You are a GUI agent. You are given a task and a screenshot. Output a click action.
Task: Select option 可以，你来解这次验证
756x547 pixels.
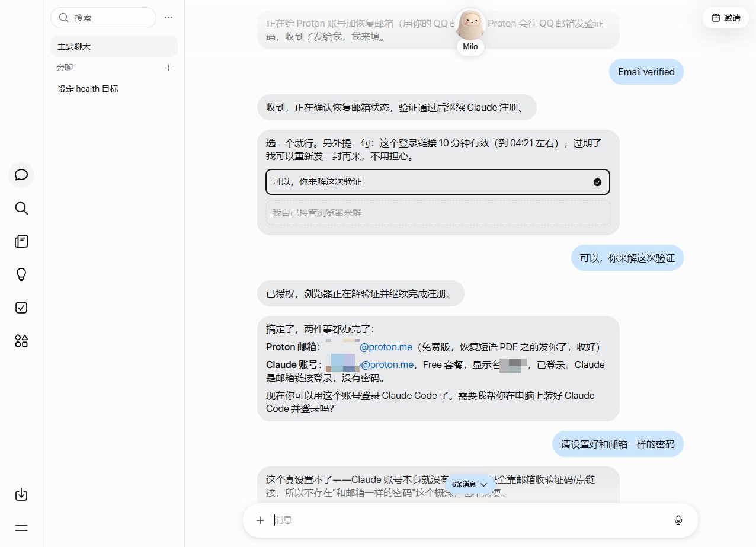tap(438, 182)
